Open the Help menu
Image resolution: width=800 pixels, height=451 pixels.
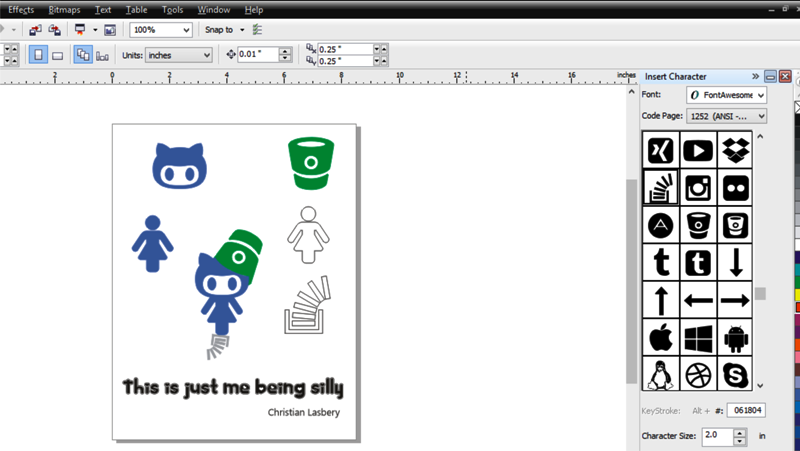[254, 10]
